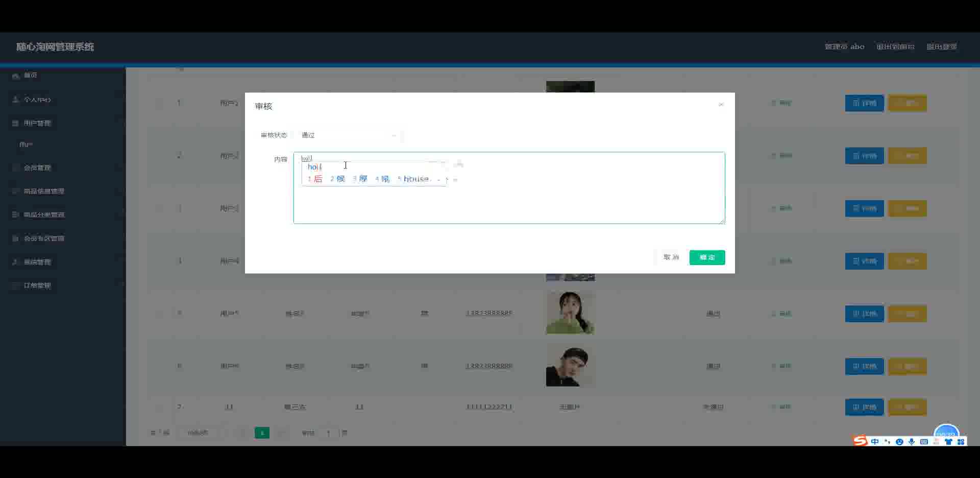Open the 审核状态 dropdown showing 通过
Viewport: 980px width, 478px height.
[x=349, y=135]
